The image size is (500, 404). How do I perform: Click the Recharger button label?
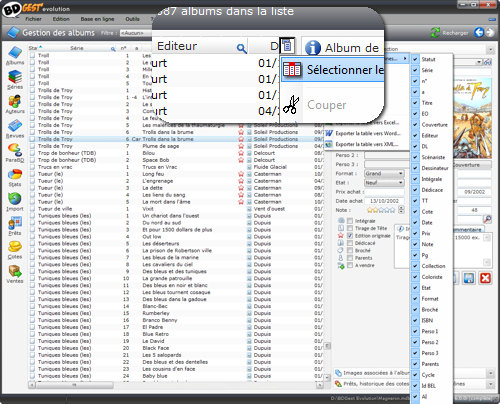(455, 33)
